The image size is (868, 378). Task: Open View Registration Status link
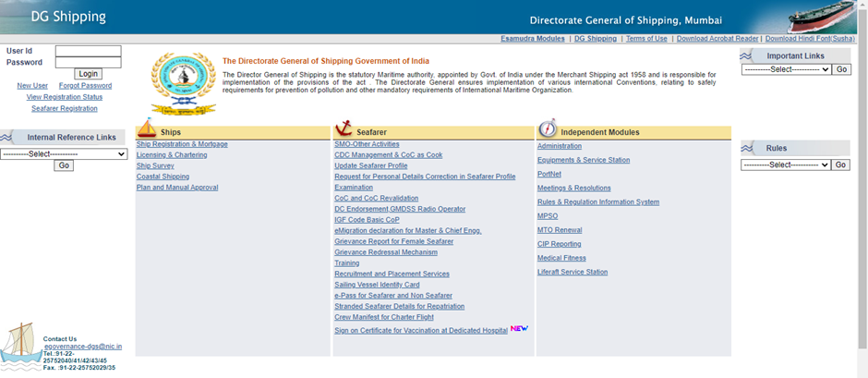point(65,97)
